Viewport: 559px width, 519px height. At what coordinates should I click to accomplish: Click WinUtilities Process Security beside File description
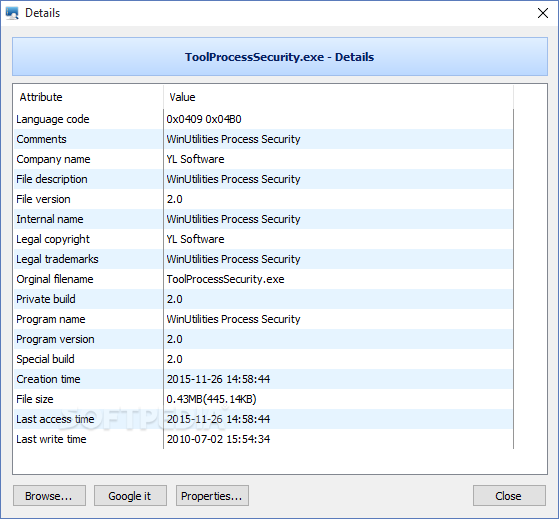233,179
